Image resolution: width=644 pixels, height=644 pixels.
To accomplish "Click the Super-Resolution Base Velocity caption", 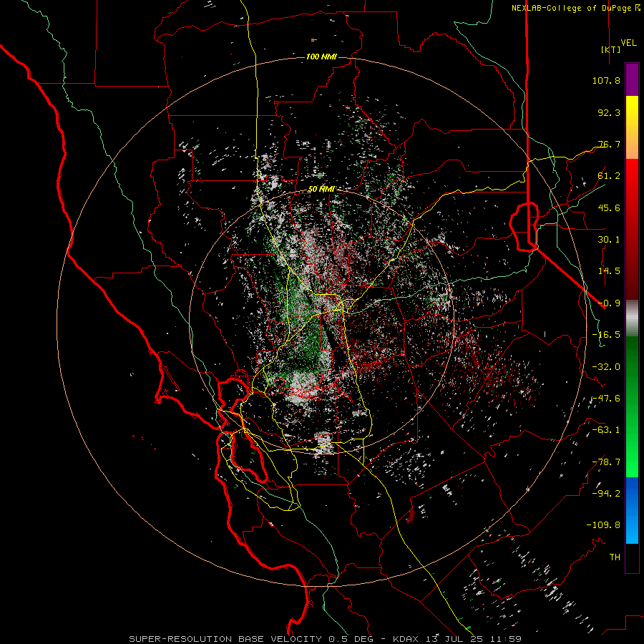I will click(325, 639).
